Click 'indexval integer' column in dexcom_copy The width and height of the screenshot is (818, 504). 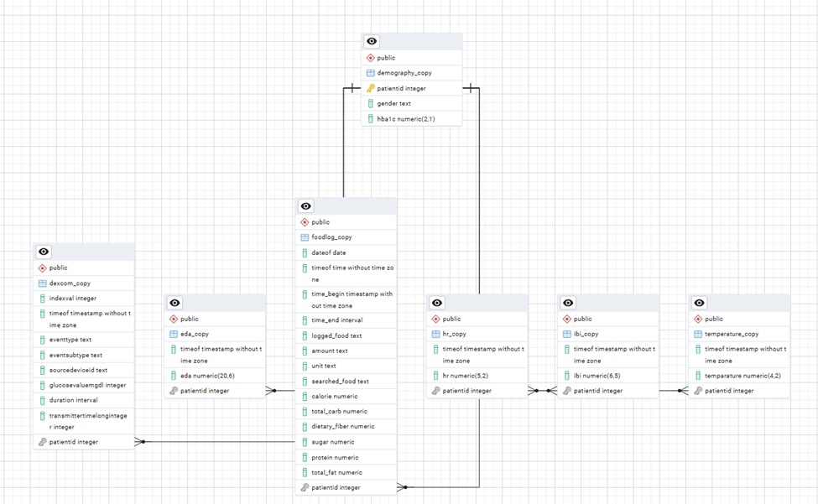click(x=83, y=299)
